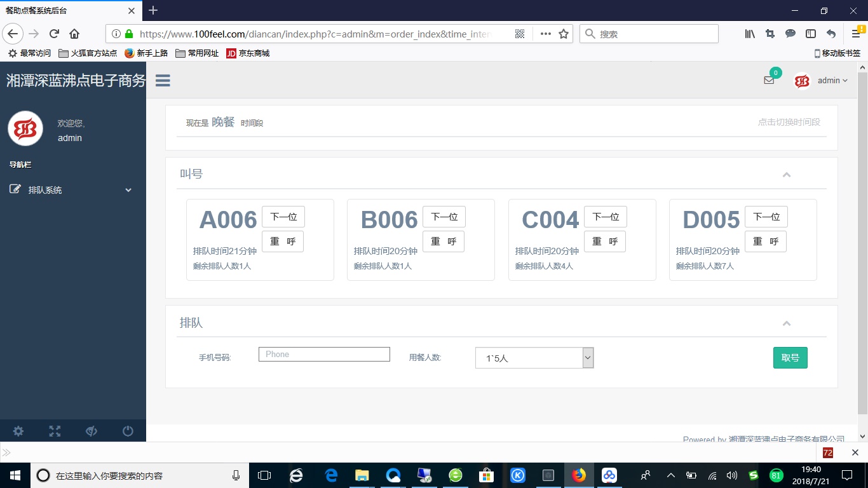Open the sidebar settings gear icon

pyautogui.click(x=18, y=431)
